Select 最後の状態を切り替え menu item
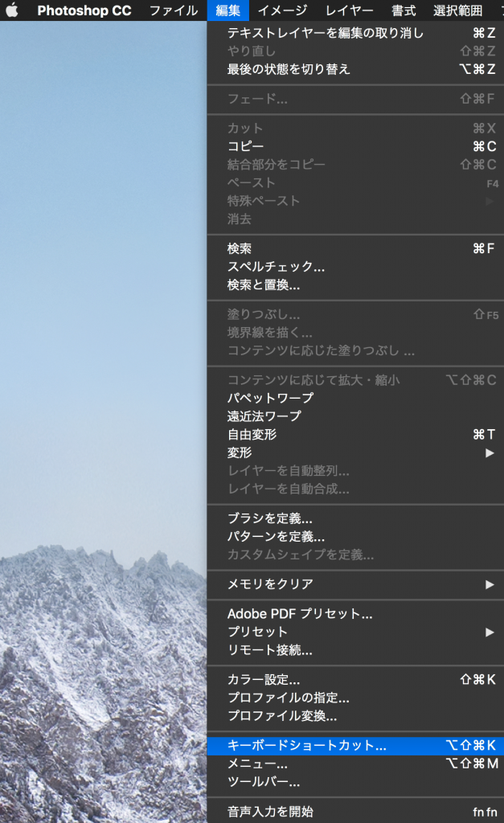504x823 pixels. [x=289, y=69]
